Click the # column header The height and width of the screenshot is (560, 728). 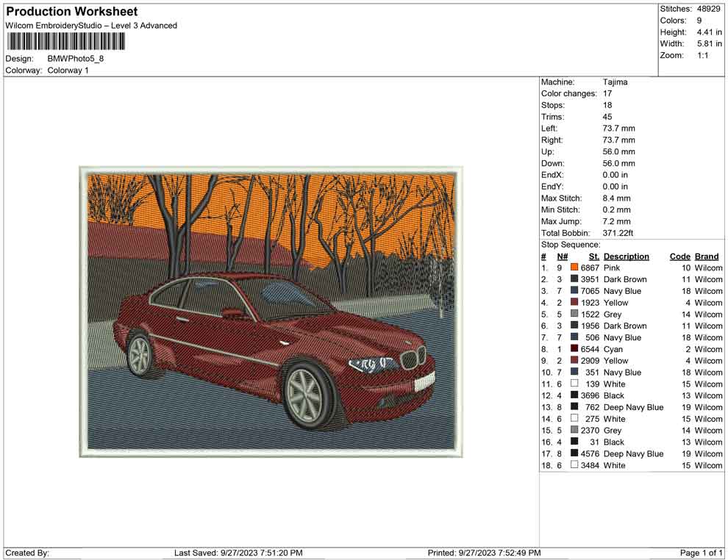[543, 256]
